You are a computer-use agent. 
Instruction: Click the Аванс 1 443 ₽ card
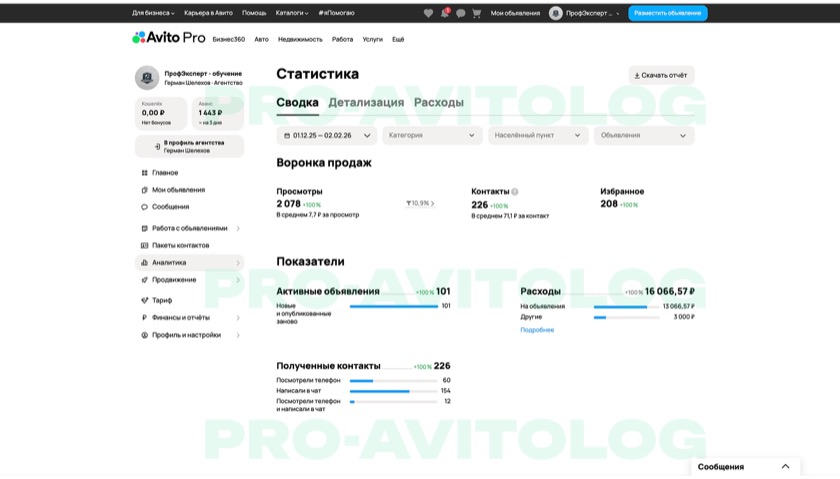pos(218,113)
